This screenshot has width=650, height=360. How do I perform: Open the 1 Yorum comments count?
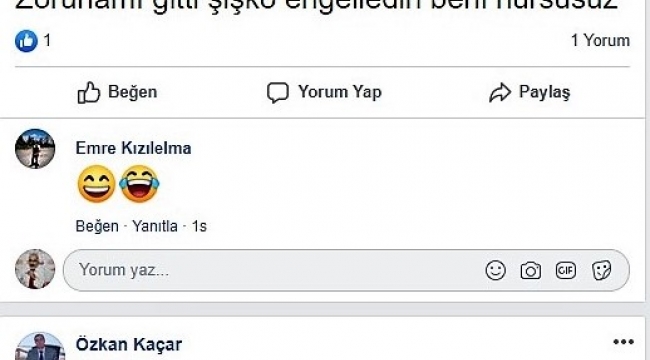pos(600,41)
